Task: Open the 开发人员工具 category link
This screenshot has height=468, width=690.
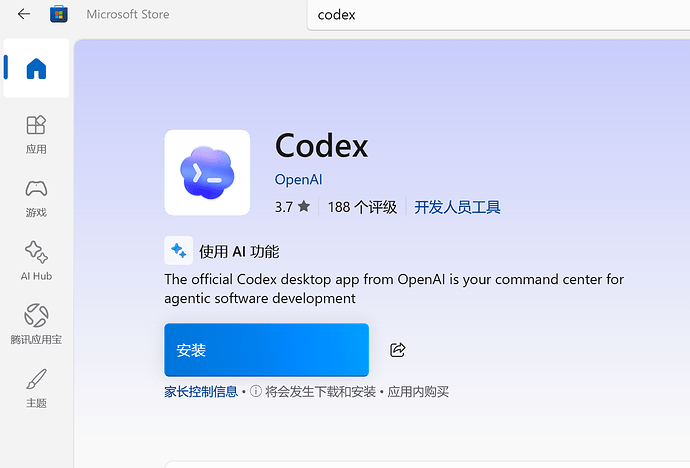Action: coord(457,207)
